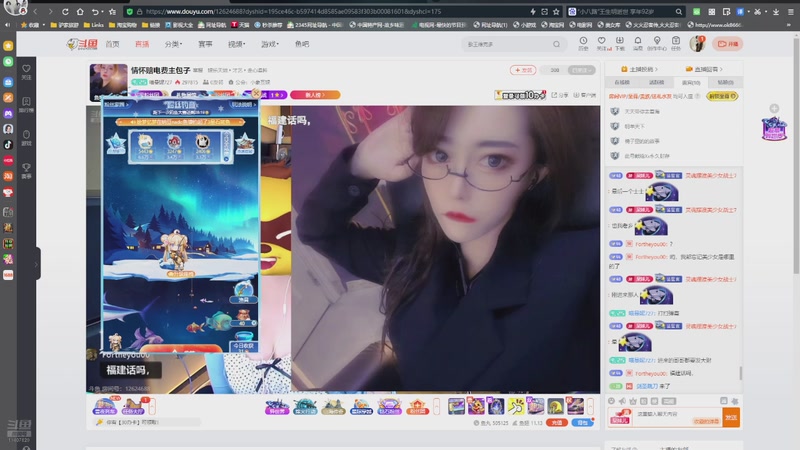
Task: Open browser main menu hamburger icon
Action: pyautogui.click(x=790, y=11)
